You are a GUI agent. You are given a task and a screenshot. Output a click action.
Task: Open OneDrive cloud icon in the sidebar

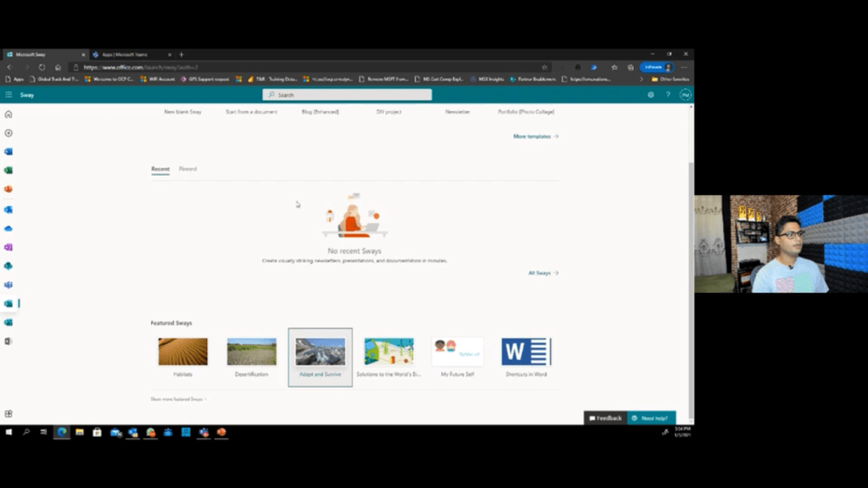pos(8,228)
